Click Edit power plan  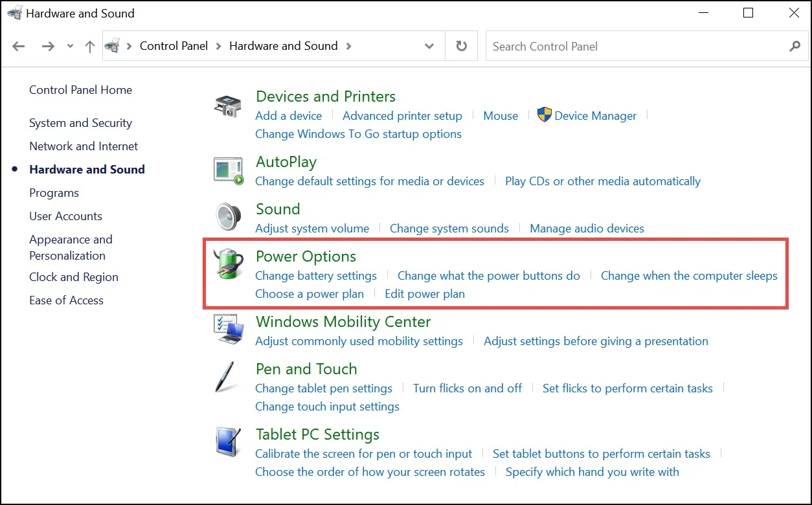click(x=425, y=294)
